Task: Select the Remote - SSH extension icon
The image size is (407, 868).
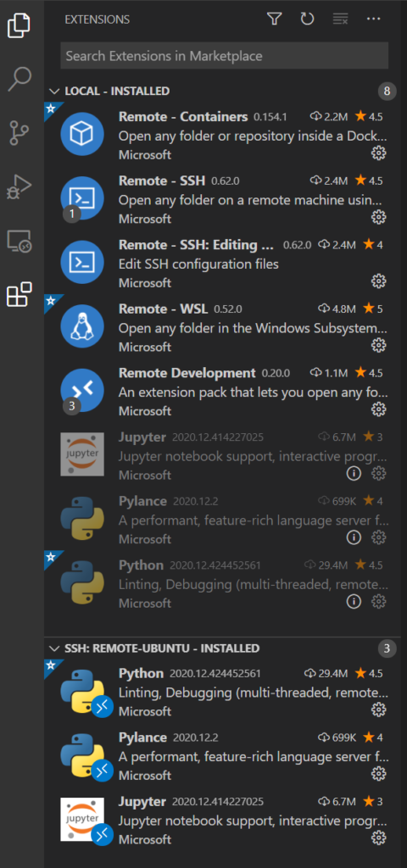Action: 82,198
